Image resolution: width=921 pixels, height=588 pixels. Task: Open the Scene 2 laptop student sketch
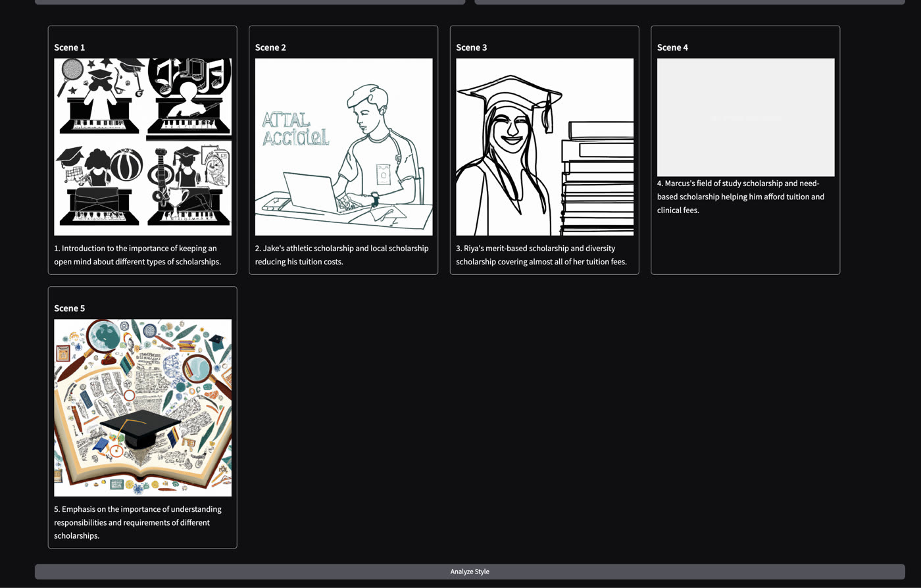[x=344, y=147]
